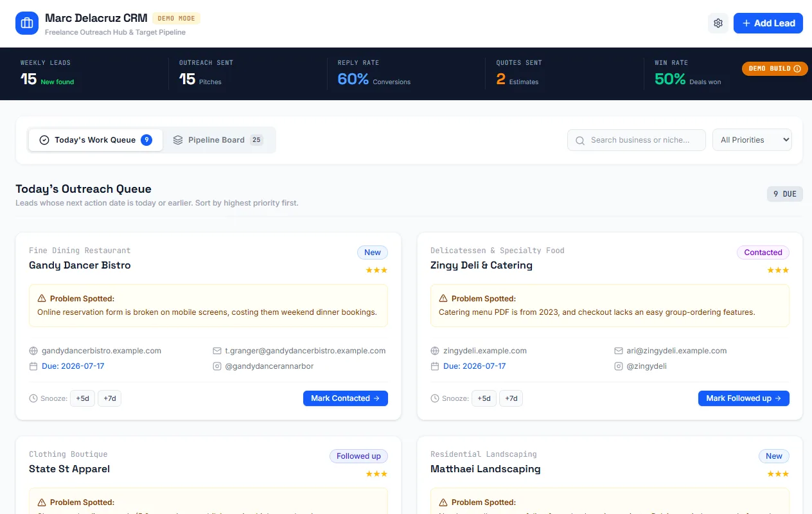Image resolution: width=812 pixels, height=514 pixels.
Task: Open settings via the gear icon
Action: pyautogui.click(x=718, y=23)
